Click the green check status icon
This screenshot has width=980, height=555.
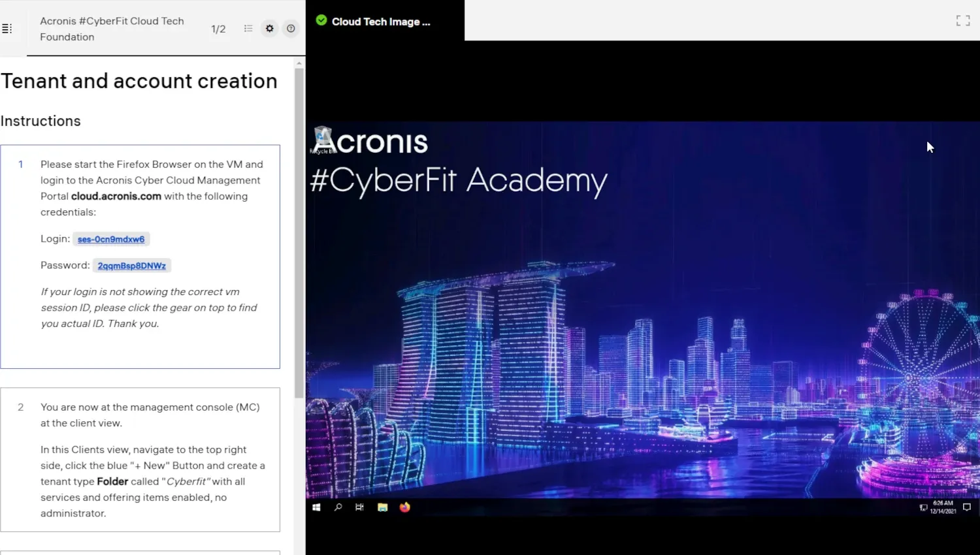tap(321, 20)
